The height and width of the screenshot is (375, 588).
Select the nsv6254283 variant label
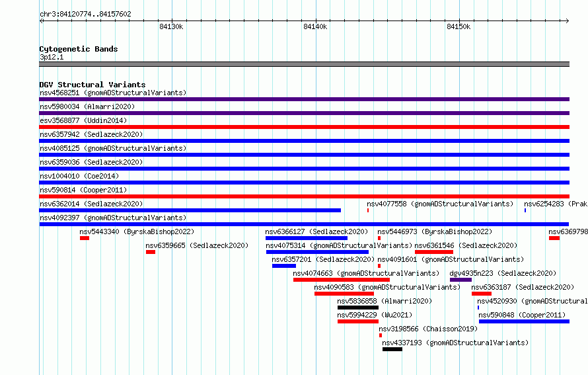(556, 204)
